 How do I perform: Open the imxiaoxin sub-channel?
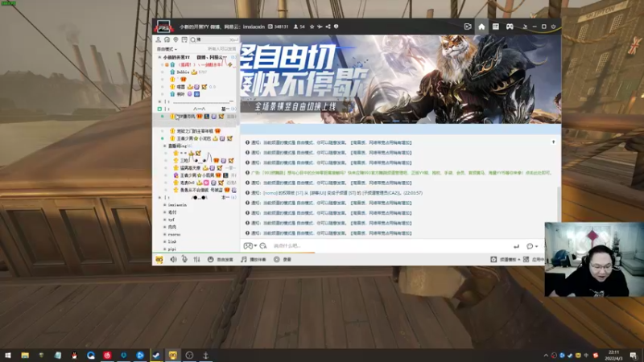tap(177, 205)
